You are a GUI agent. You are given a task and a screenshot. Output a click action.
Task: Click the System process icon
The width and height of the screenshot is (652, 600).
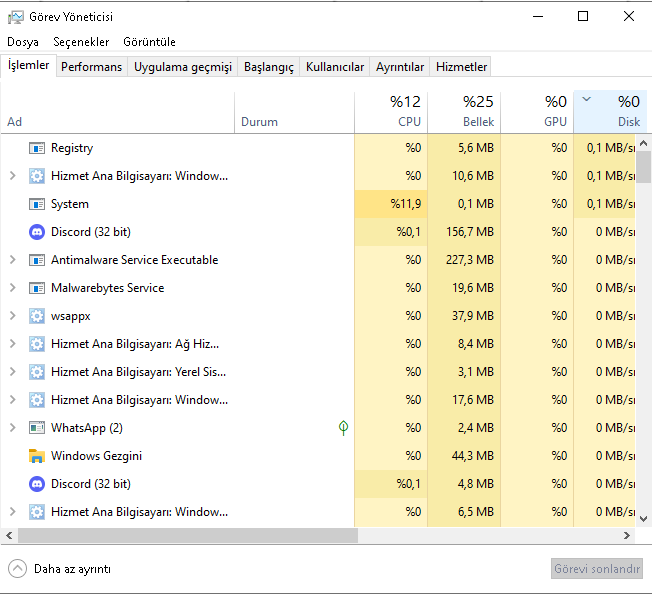(37, 204)
